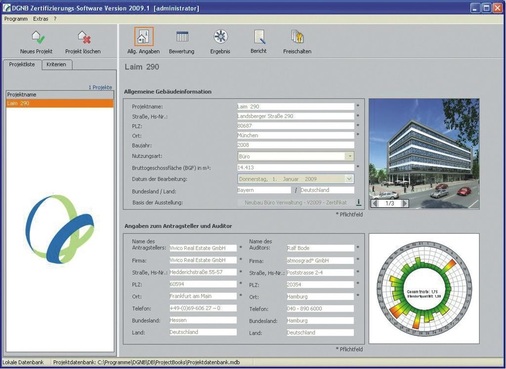Click the Antragsteller Telefon field
The image size is (506, 369).
(x=203, y=308)
